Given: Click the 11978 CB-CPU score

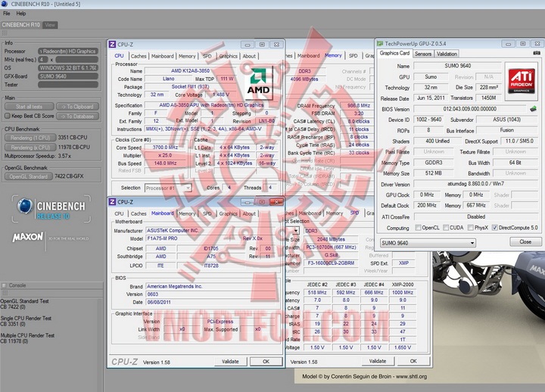Looking at the screenshot, I should tap(74, 147).
